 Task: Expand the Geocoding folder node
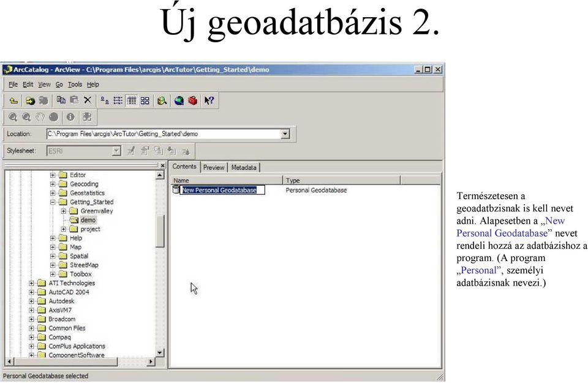tap(53, 184)
